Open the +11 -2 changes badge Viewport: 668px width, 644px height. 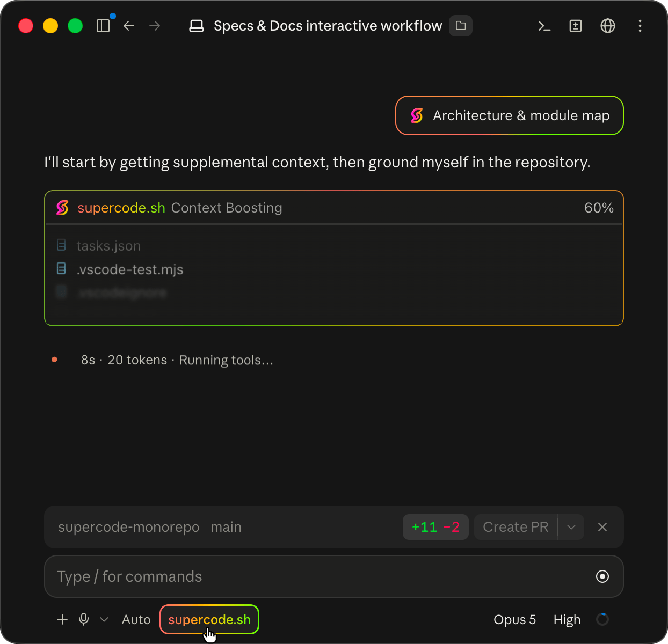pos(435,527)
